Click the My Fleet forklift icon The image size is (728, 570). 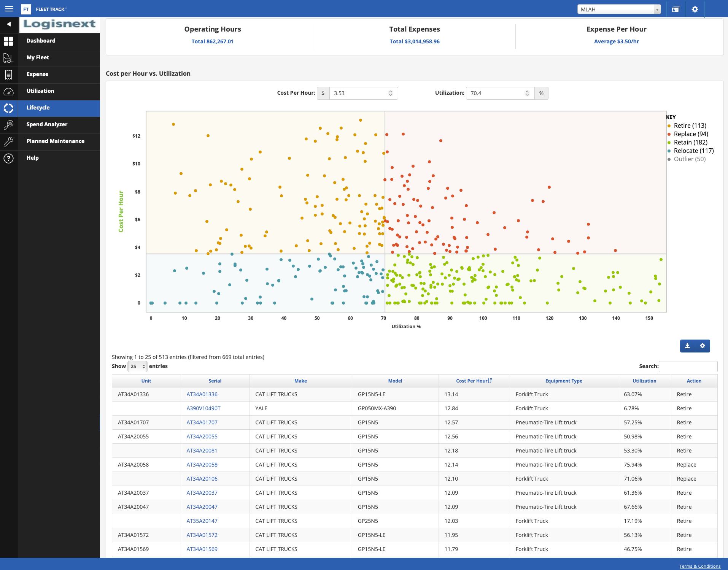[x=9, y=58]
